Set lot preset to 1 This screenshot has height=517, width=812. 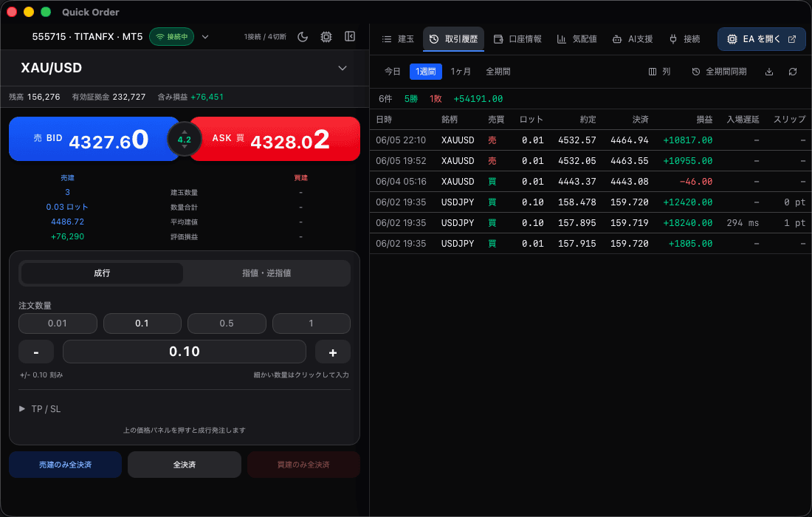click(x=312, y=323)
